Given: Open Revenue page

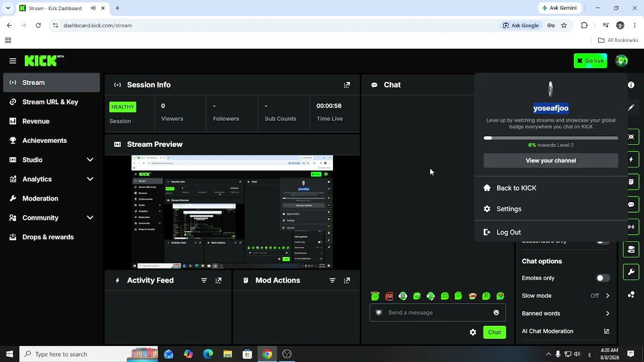Looking at the screenshot, I should pos(51,121).
